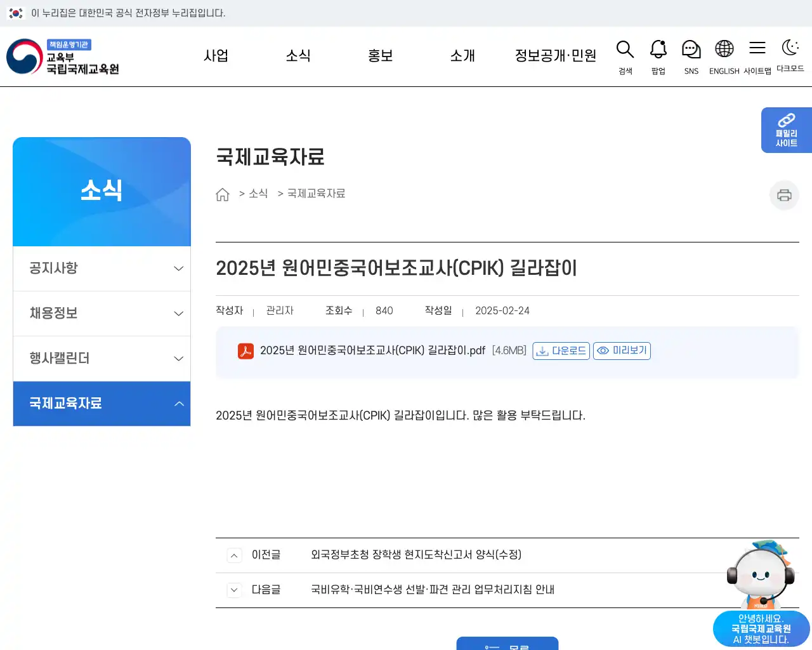
Task: Open the 홍보 main menu
Action: pos(381,56)
